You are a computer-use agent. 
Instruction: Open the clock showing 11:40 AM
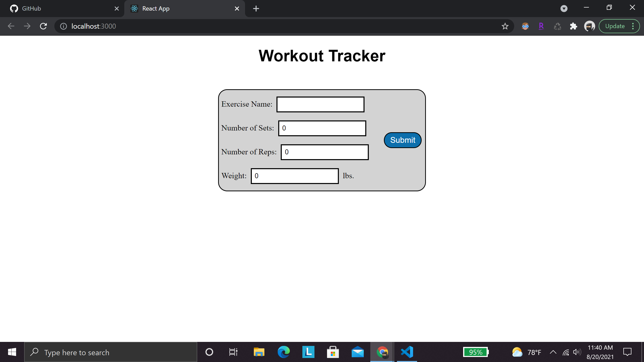click(600, 352)
